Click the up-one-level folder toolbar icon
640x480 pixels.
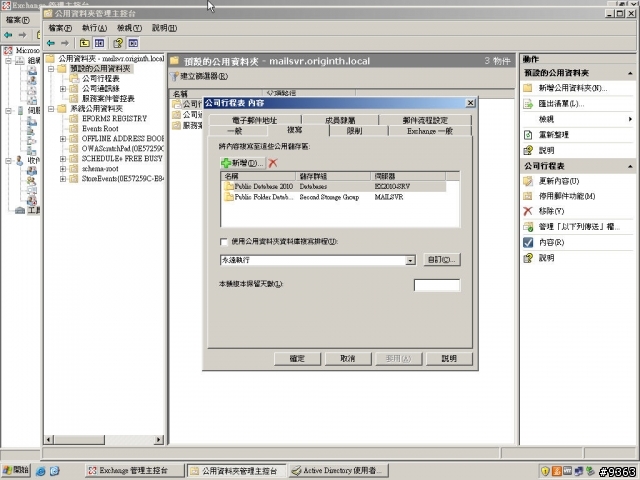click(84, 43)
